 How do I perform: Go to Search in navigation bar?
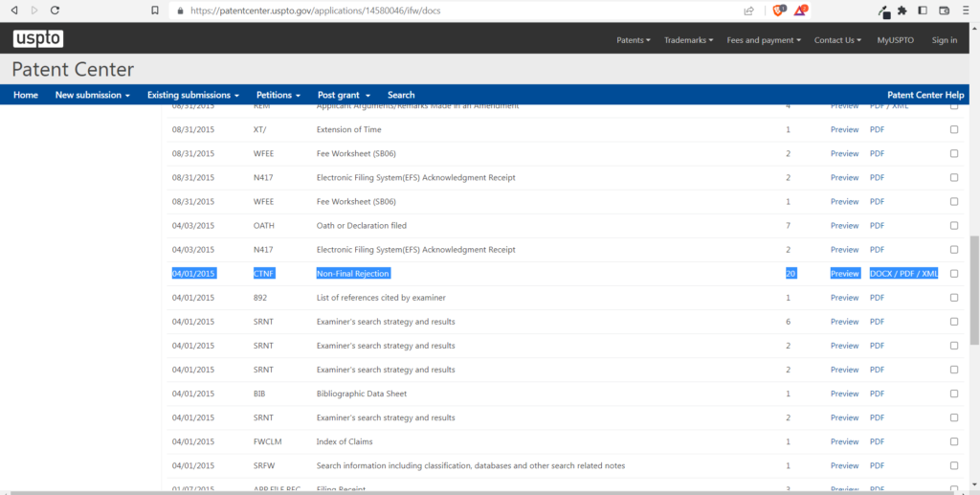point(401,95)
